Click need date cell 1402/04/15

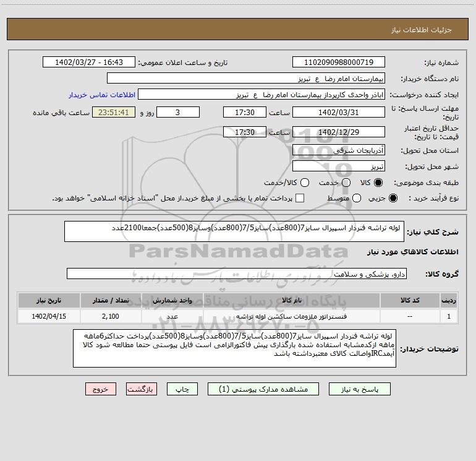(49, 316)
